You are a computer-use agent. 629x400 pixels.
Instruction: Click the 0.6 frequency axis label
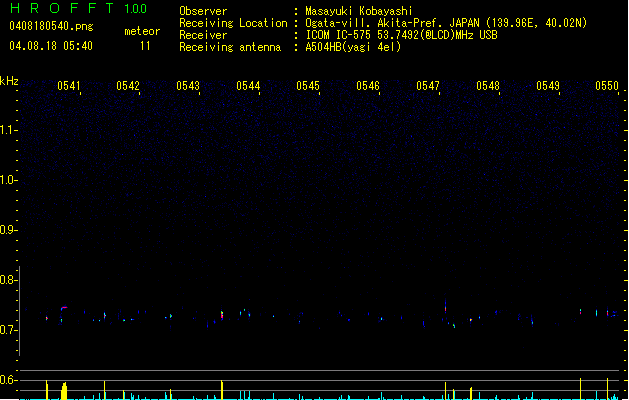(x=8, y=380)
